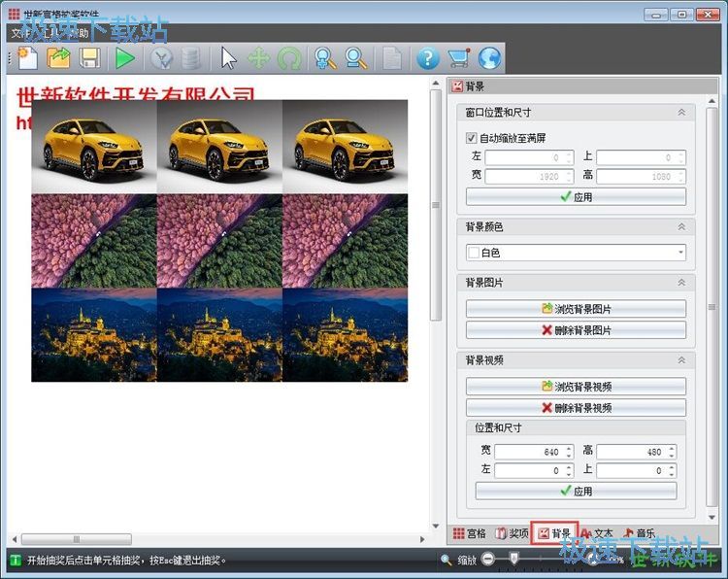This screenshot has width=728, height=579.
Task: Click the video 高 field showing 480
Action: tap(636, 452)
